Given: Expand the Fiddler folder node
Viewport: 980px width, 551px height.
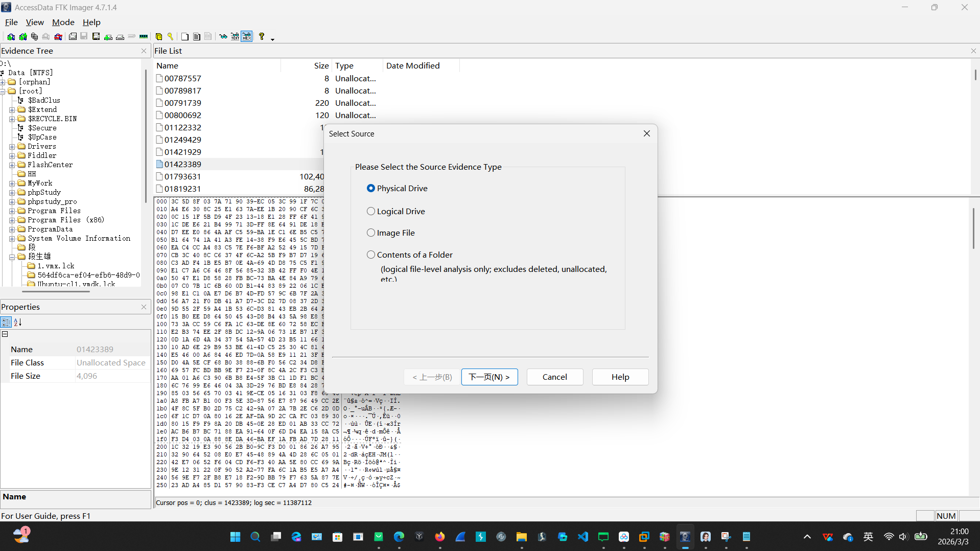Looking at the screenshot, I should (12, 156).
